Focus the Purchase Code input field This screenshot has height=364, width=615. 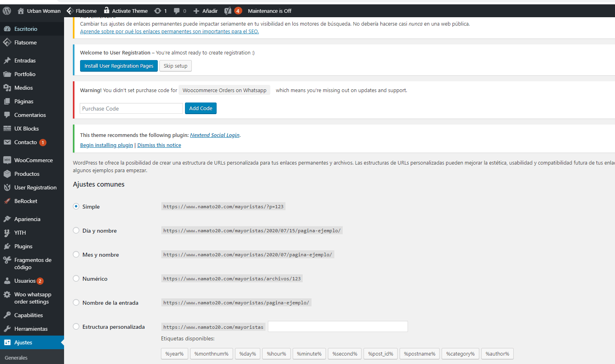(131, 108)
